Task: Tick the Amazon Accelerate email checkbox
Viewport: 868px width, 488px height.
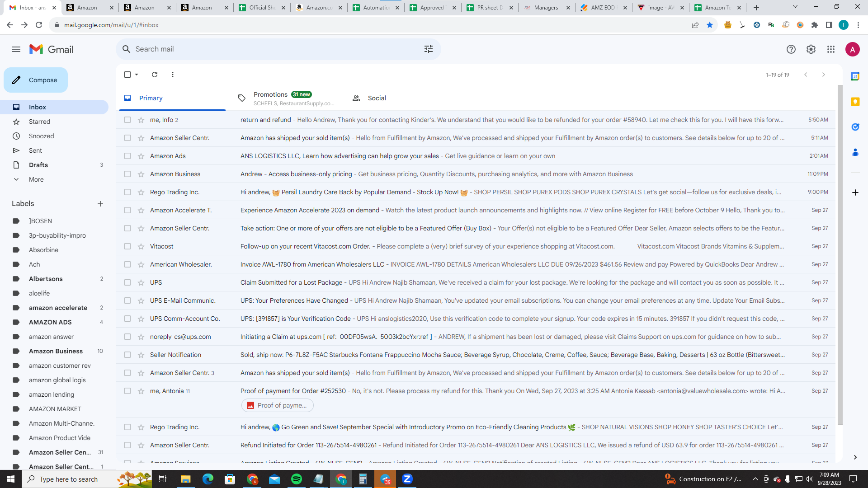Action: 127,210
